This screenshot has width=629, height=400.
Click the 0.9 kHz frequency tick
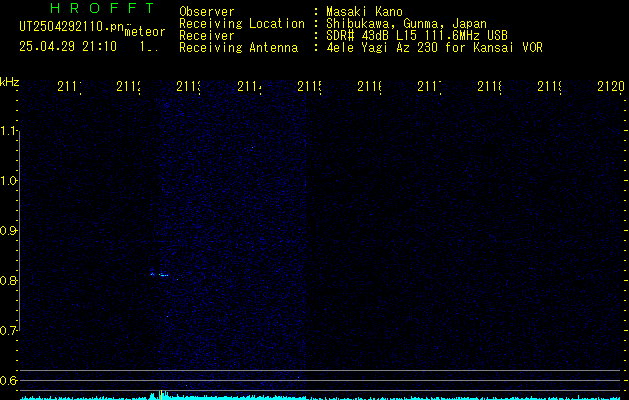[x=8, y=231]
